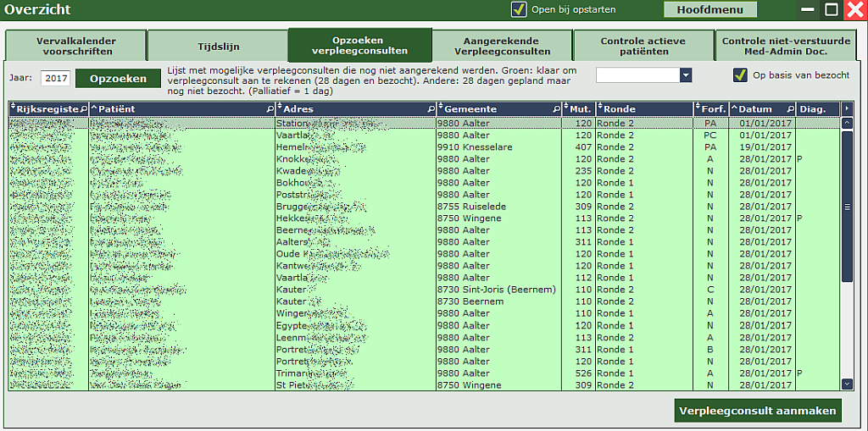The image size is (868, 431).
Task: Select the address cell starting with Hekke
Action: 355,218
